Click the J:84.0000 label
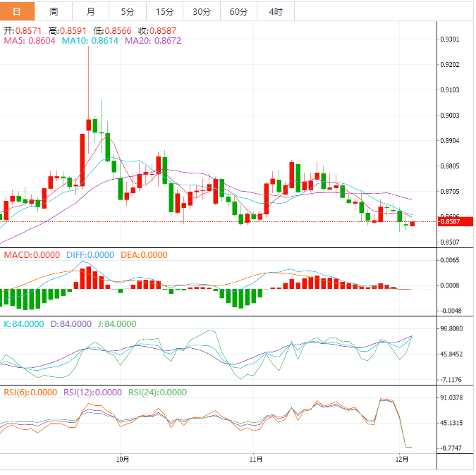 [x=117, y=324]
